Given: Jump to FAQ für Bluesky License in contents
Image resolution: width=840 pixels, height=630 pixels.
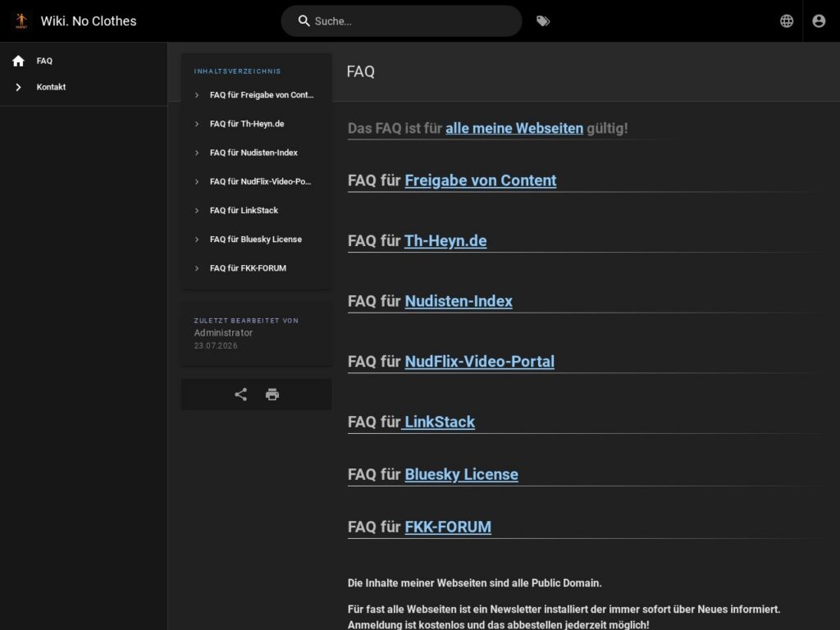Looking at the screenshot, I should (x=256, y=240).
